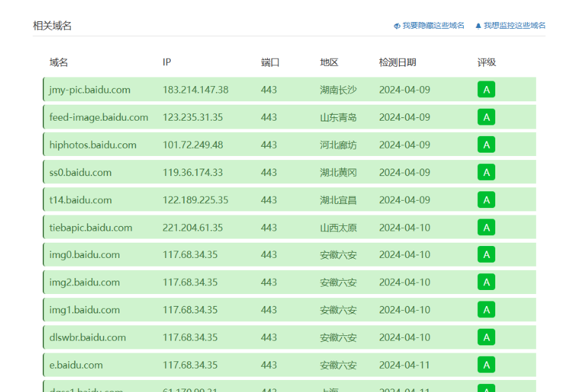Open the 我要隐藏这些域名 link

tap(434, 25)
